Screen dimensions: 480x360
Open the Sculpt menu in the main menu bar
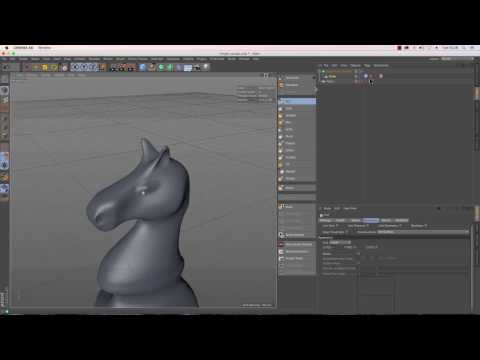[x=120, y=59]
